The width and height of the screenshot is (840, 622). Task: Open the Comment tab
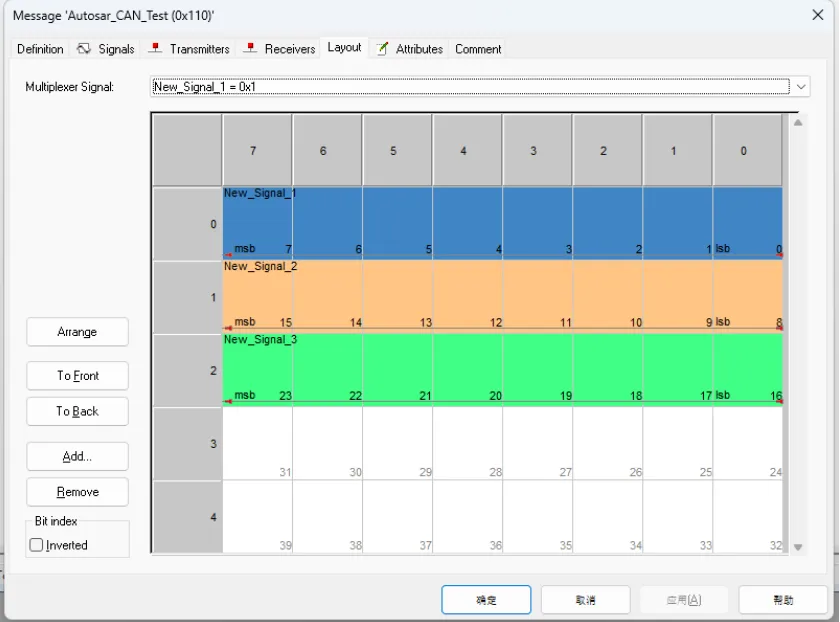pos(478,49)
